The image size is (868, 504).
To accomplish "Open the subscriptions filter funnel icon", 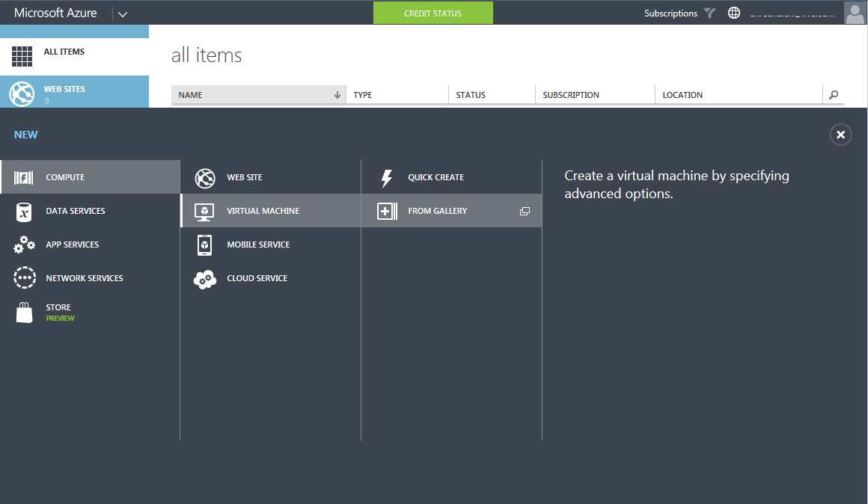I will coord(709,13).
